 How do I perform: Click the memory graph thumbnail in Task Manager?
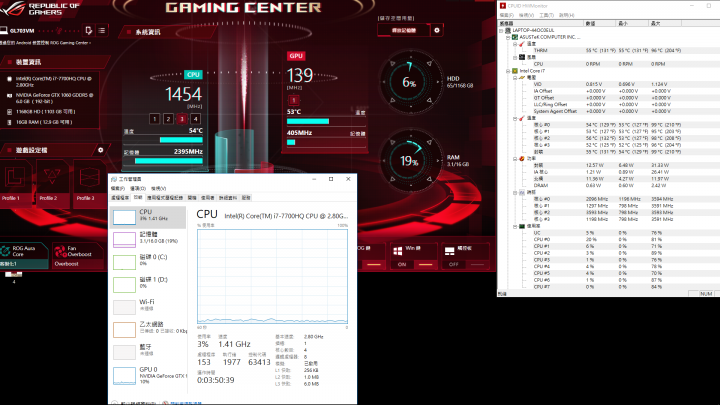[x=124, y=240]
